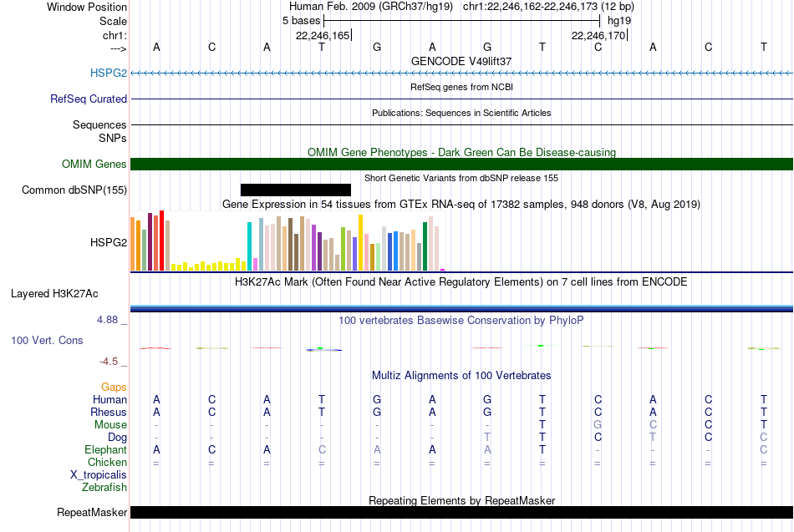Image resolution: width=794 pixels, height=532 pixels.
Task: Click the chr1:22,246,162-22,246,173 window position text
Action: point(548,7)
